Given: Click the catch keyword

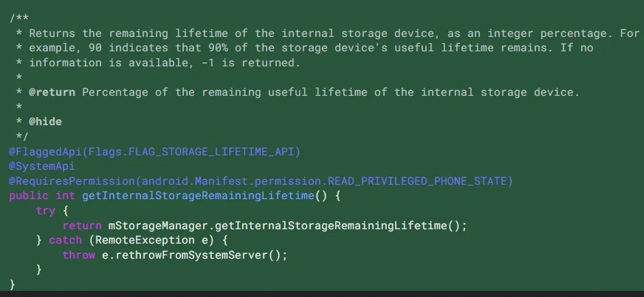Looking at the screenshot, I should [65, 240].
